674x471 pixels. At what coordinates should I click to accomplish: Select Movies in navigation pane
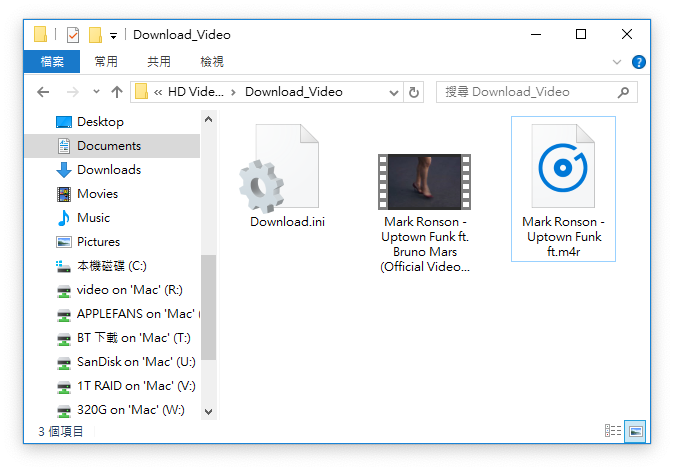113,194
